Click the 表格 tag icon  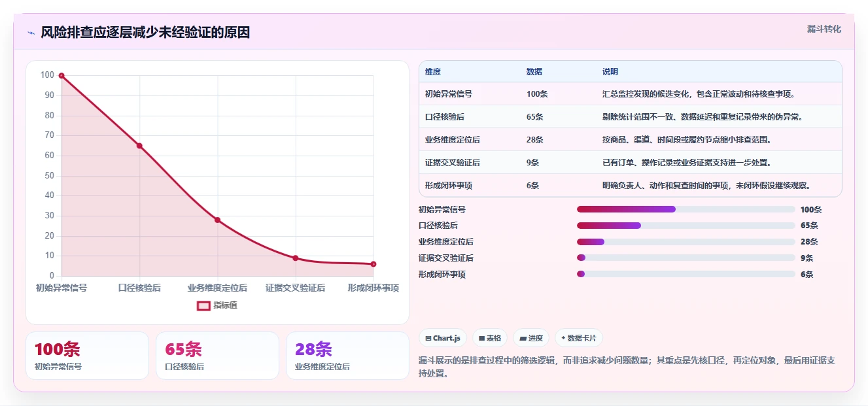pyautogui.click(x=481, y=339)
